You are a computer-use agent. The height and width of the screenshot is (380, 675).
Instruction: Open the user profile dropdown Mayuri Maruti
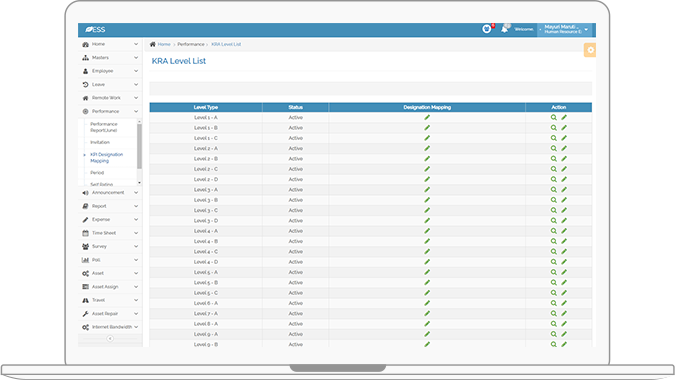564,29
